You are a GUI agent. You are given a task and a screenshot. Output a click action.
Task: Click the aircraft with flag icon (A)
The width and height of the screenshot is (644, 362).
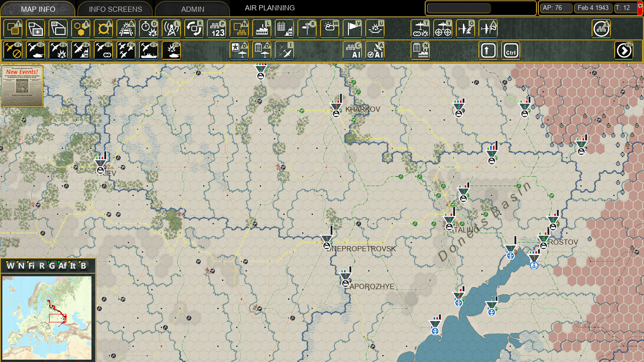[x=488, y=29]
